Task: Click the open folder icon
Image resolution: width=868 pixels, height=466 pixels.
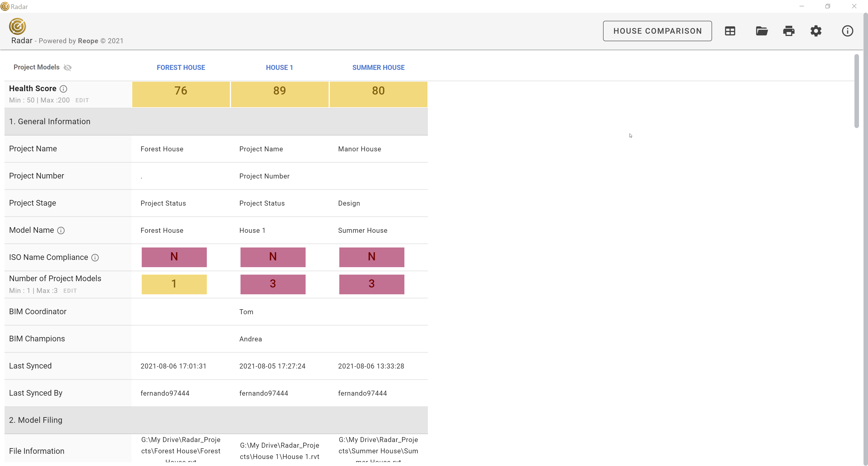Action: [762, 31]
